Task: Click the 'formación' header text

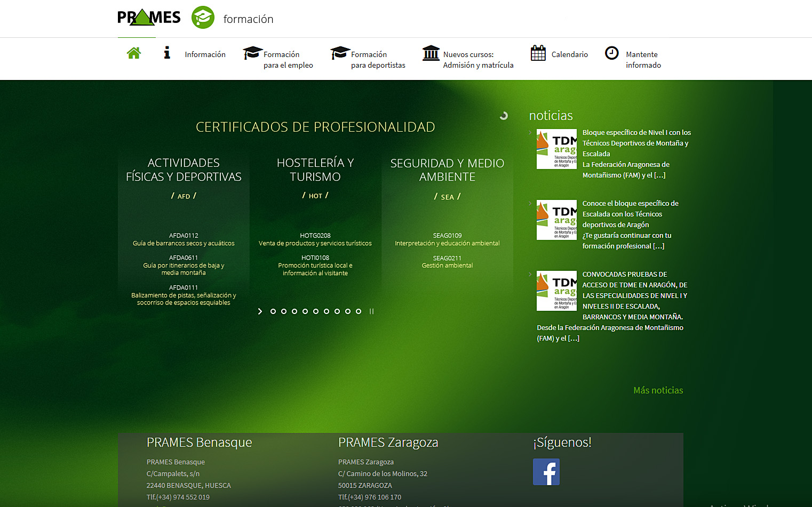Action: point(248,19)
